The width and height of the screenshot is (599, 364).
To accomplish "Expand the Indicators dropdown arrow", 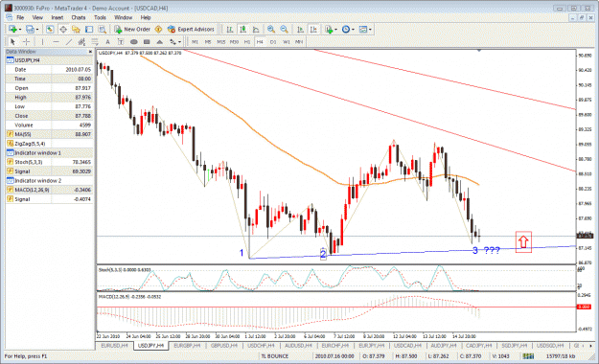I will coord(335,30).
